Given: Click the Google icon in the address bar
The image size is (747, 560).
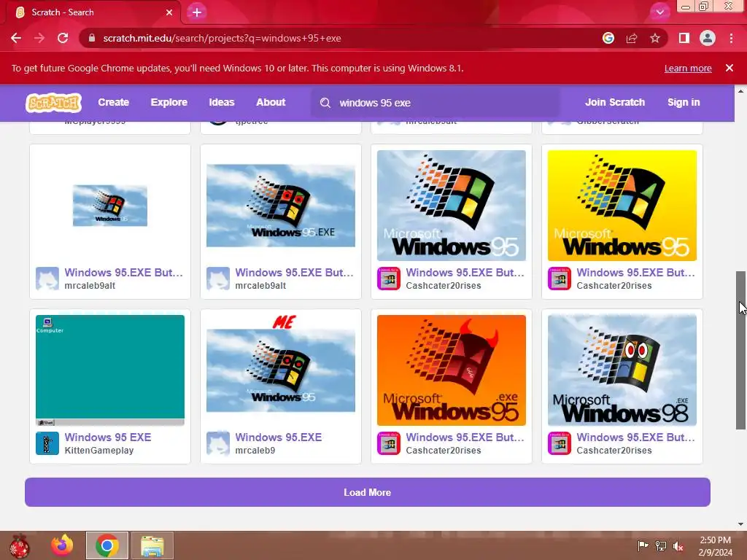Looking at the screenshot, I should (608, 38).
